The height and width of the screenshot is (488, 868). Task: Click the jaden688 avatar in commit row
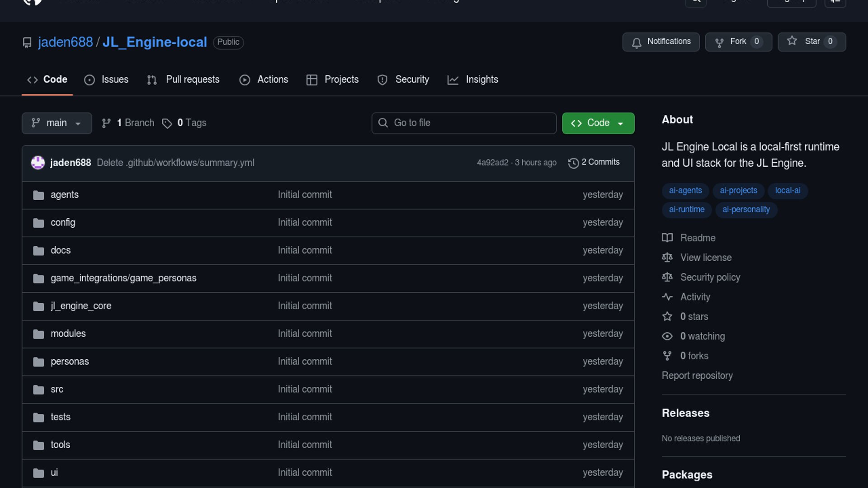tap(38, 163)
